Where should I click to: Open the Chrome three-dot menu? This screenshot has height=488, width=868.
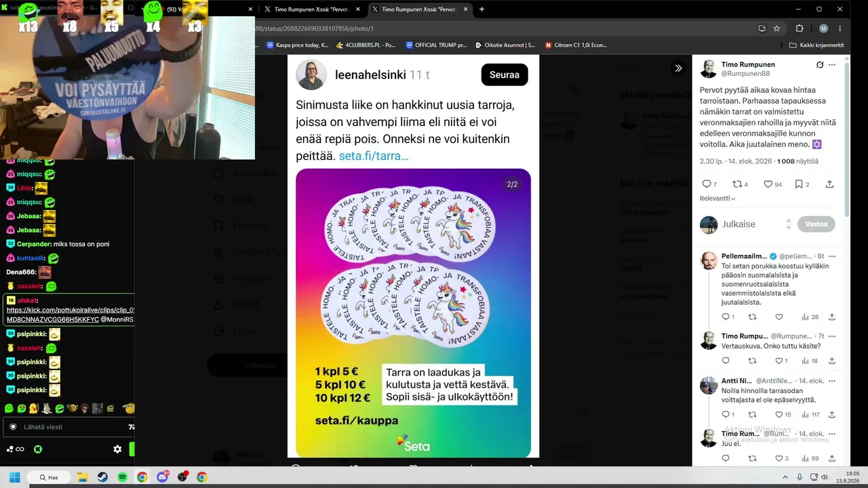pos(840,28)
